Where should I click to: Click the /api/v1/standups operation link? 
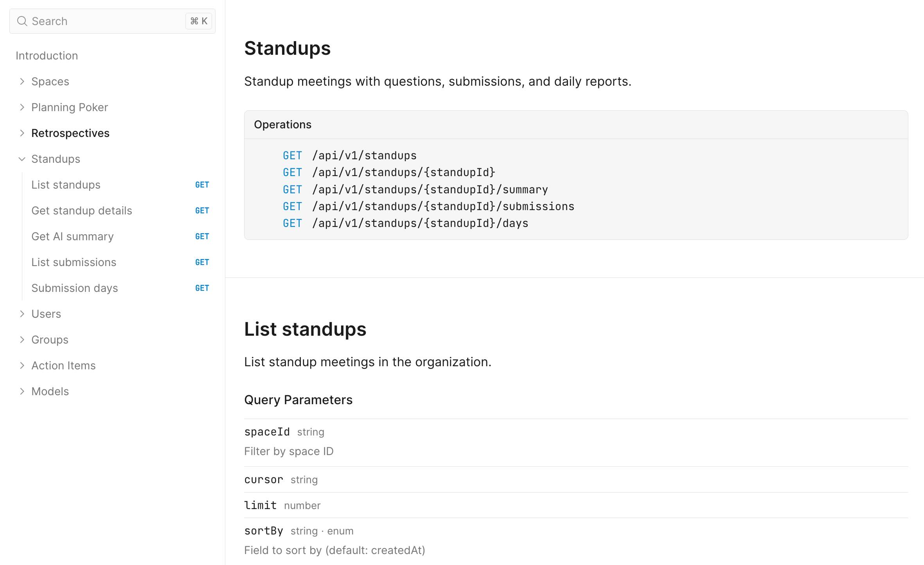[364, 156]
